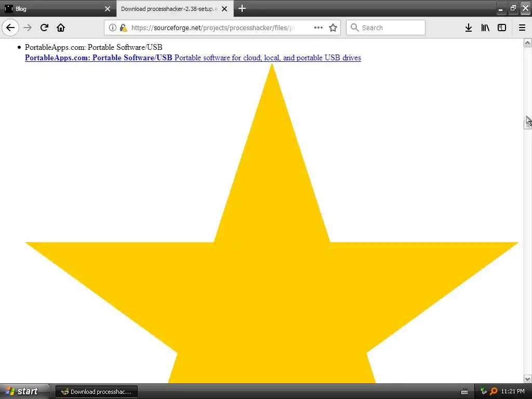This screenshot has width=532, height=399.
Task: Toggle the sidebars button
Action: (x=502, y=28)
